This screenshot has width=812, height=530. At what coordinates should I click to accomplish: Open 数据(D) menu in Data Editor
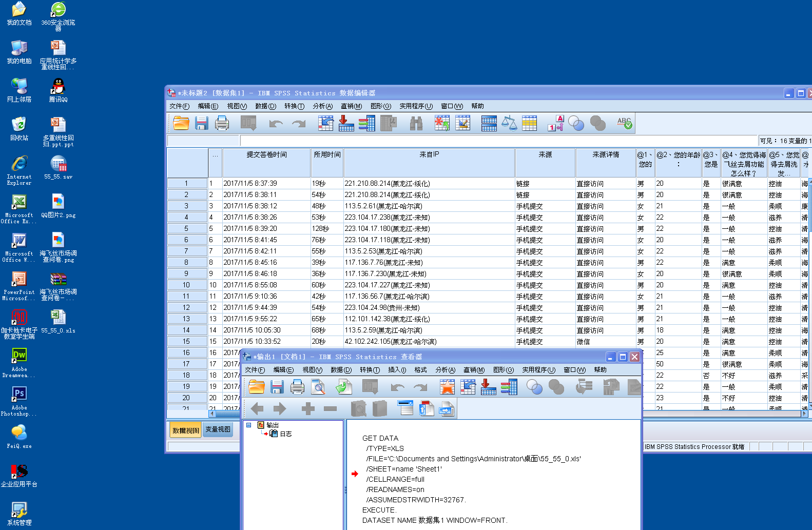pyautogui.click(x=265, y=106)
